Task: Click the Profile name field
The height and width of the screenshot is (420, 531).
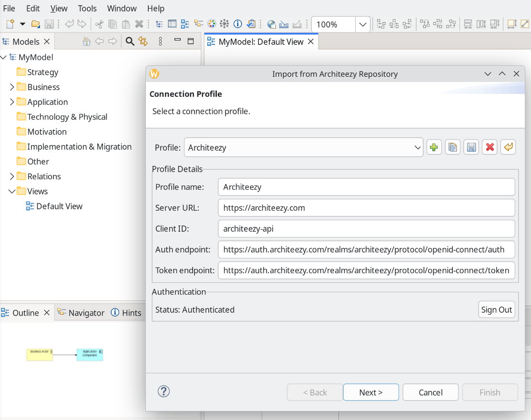Action: pyautogui.click(x=367, y=187)
